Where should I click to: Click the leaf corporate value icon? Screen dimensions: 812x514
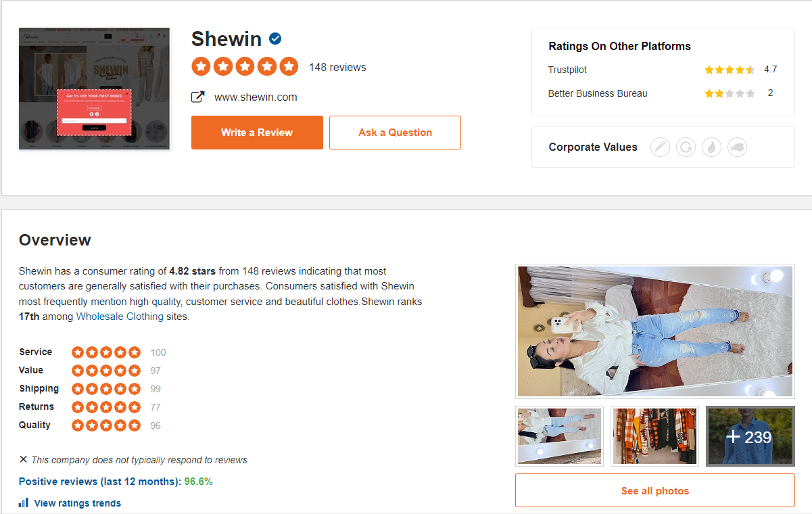(711, 147)
